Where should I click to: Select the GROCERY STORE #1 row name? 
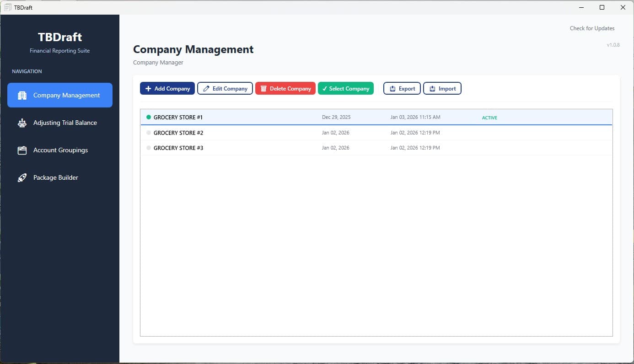click(x=178, y=118)
